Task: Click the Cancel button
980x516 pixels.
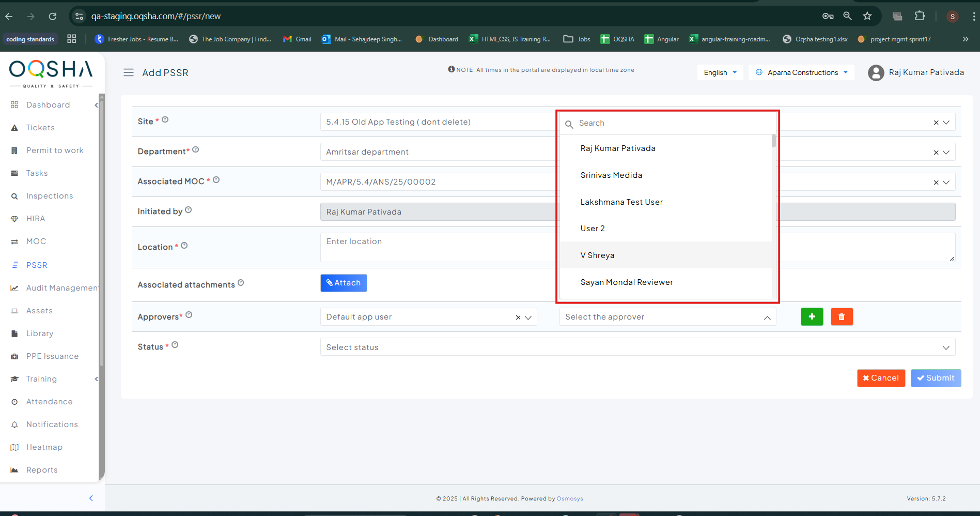Action: point(881,378)
